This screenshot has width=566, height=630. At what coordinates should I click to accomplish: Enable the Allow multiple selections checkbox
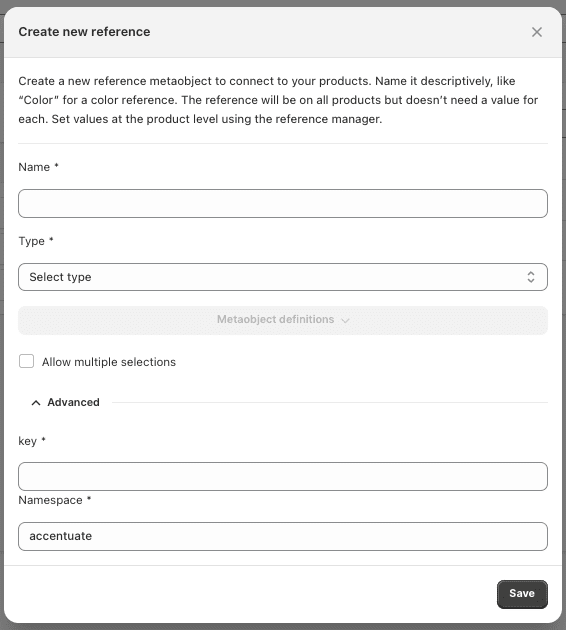pyautogui.click(x=27, y=361)
